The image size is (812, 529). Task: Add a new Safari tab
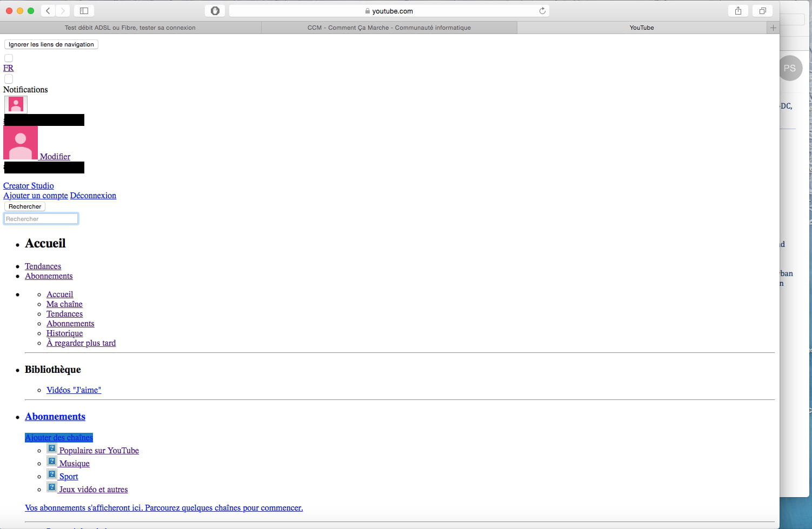[773, 28]
